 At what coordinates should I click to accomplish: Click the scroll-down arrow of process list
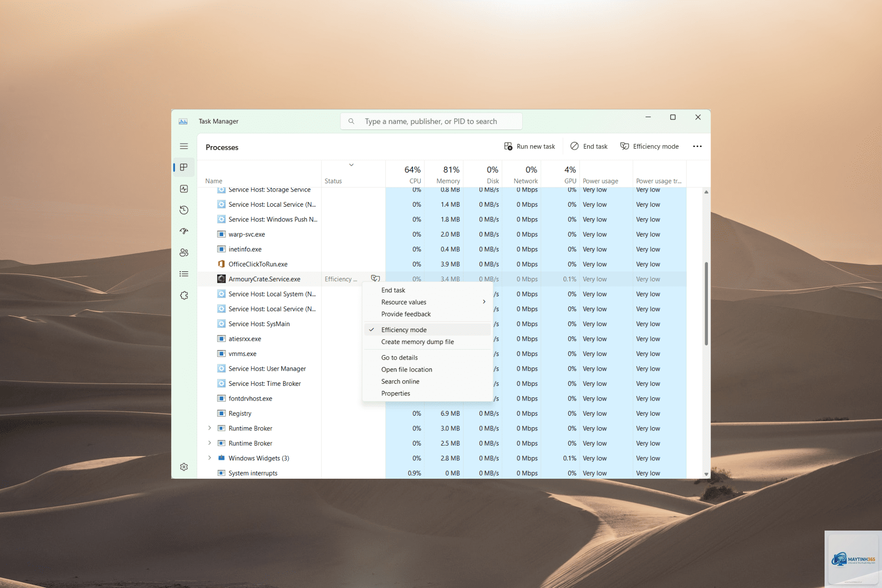[706, 474]
